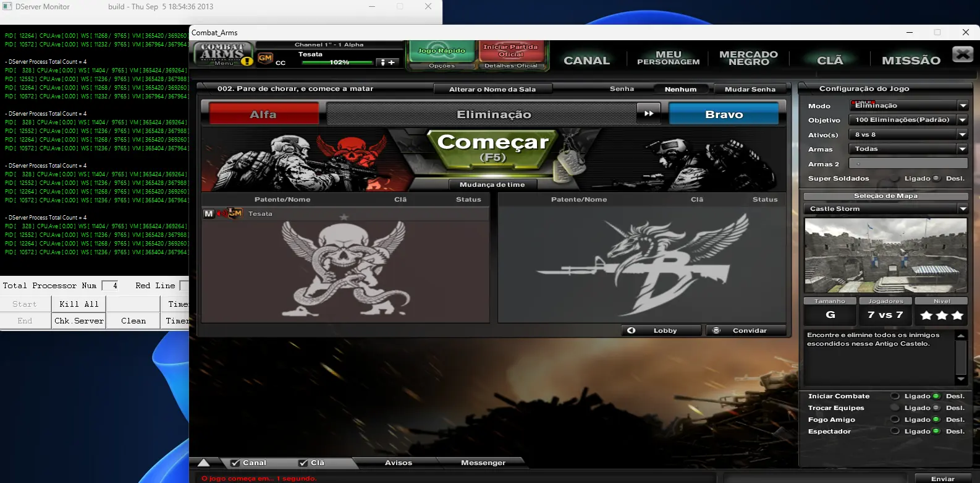The image size is (980, 483).
Task: Switch to the Avisos chat tab
Action: [398, 463]
